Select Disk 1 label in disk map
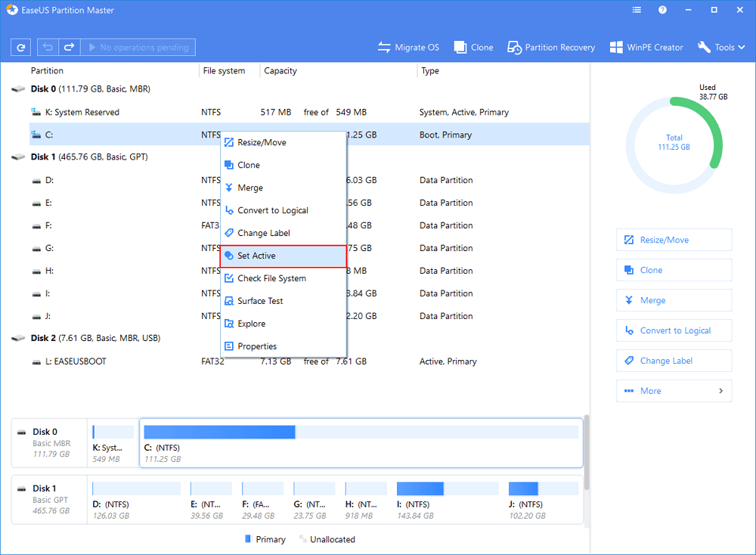Screen dimensions: 756x555 (x=49, y=500)
